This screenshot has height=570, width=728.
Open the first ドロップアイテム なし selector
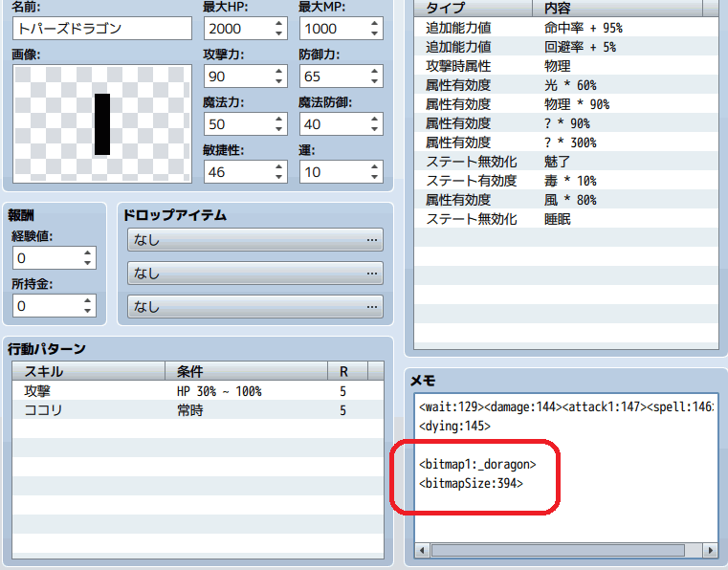(255, 239)
